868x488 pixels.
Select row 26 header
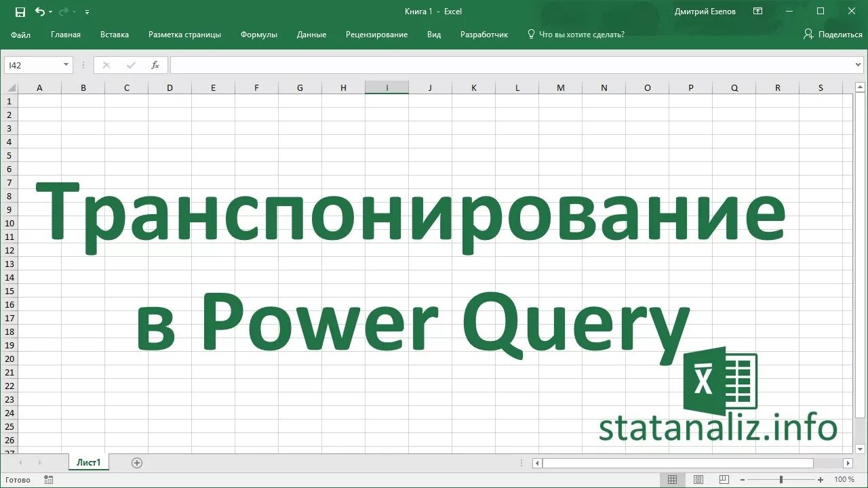click(9, 440)
